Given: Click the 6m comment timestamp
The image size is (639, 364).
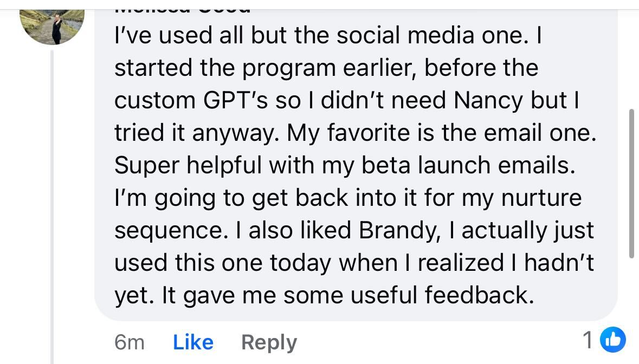Looking at the screenshot, I should click(x=130, y=342).
